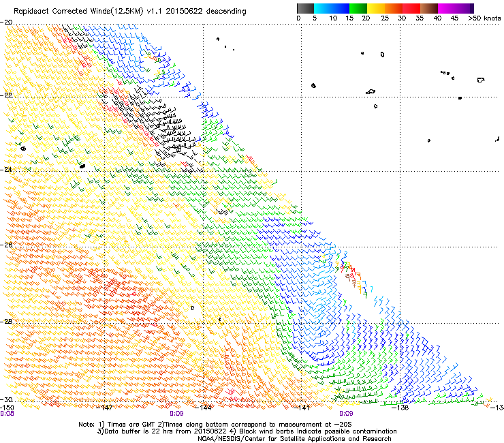Viewport: 504px width, 443px height.
Task: Click the '9:09' time label beside -144
Action: 176,414
